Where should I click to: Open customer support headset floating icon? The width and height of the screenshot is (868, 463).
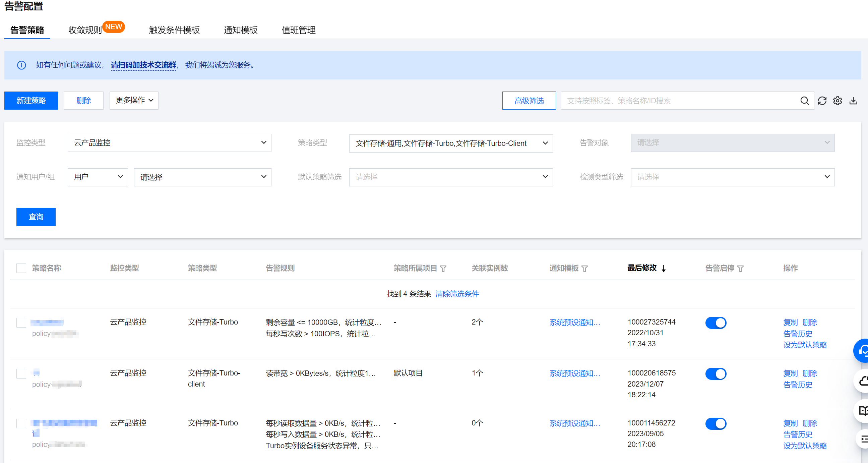[x=863, y=351]
